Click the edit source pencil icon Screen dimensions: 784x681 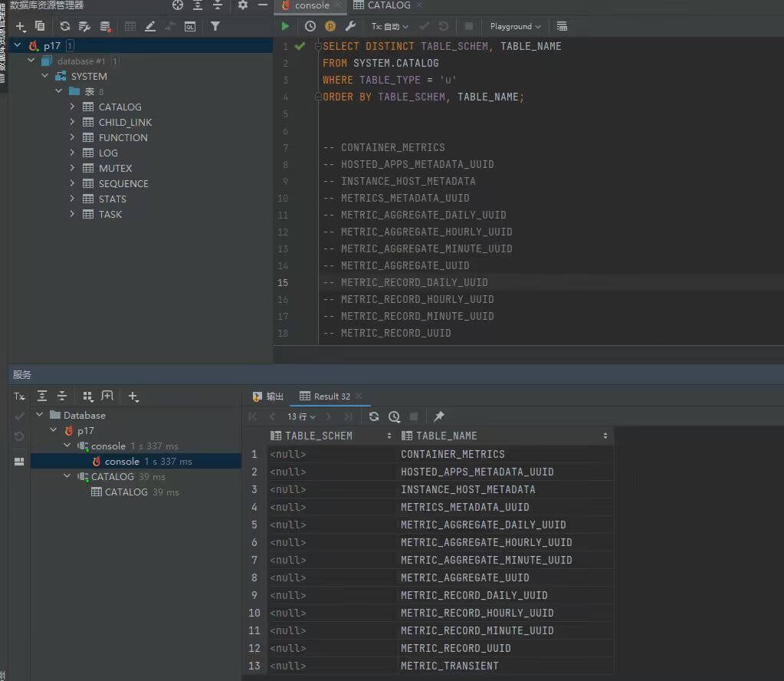click(x=150, y=27)
